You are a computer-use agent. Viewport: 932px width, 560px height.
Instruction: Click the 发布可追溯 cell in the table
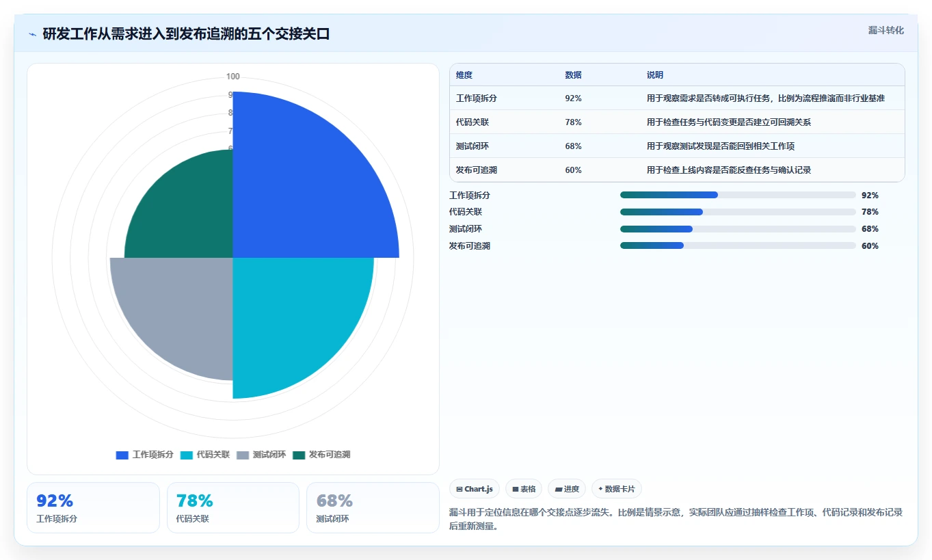[x=477, y=170]
